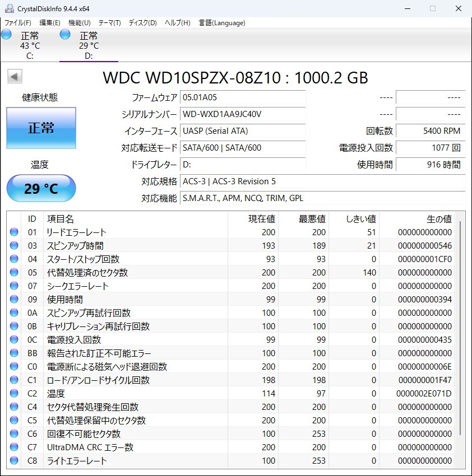Click status orb for C8 ライトエラーレート
The height and width of the screenshot is (476, 472).
[x=14, y=460]
